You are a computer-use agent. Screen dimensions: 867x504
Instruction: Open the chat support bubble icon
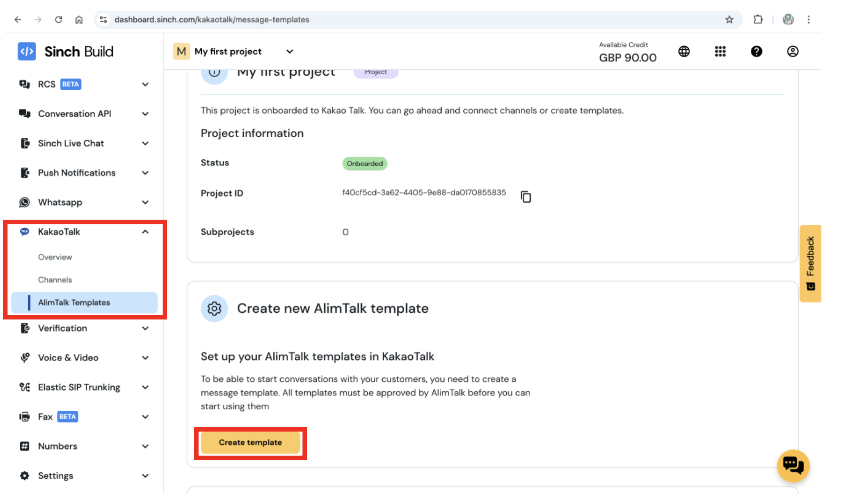coord(793,465)
